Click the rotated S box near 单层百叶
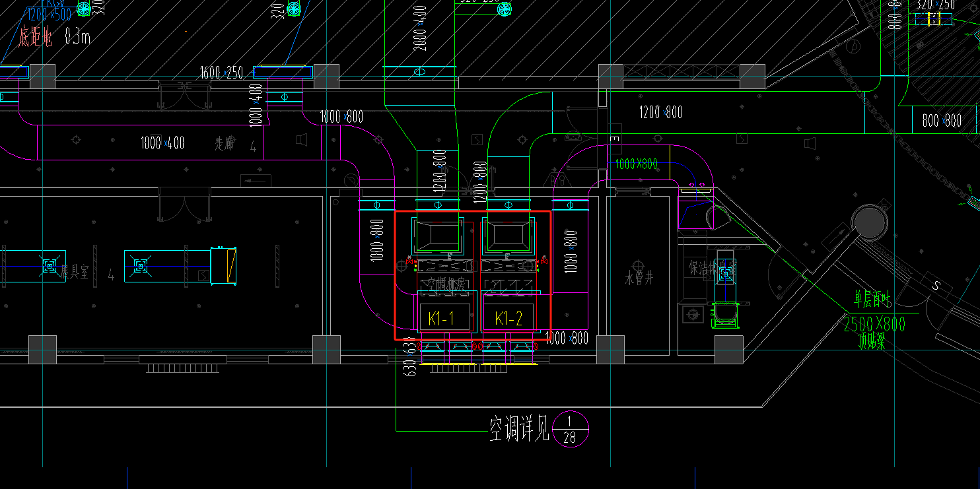 936,286
